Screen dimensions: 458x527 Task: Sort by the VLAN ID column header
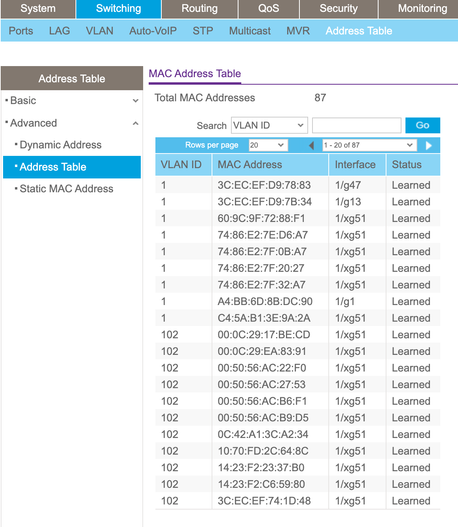pos(183,165)
